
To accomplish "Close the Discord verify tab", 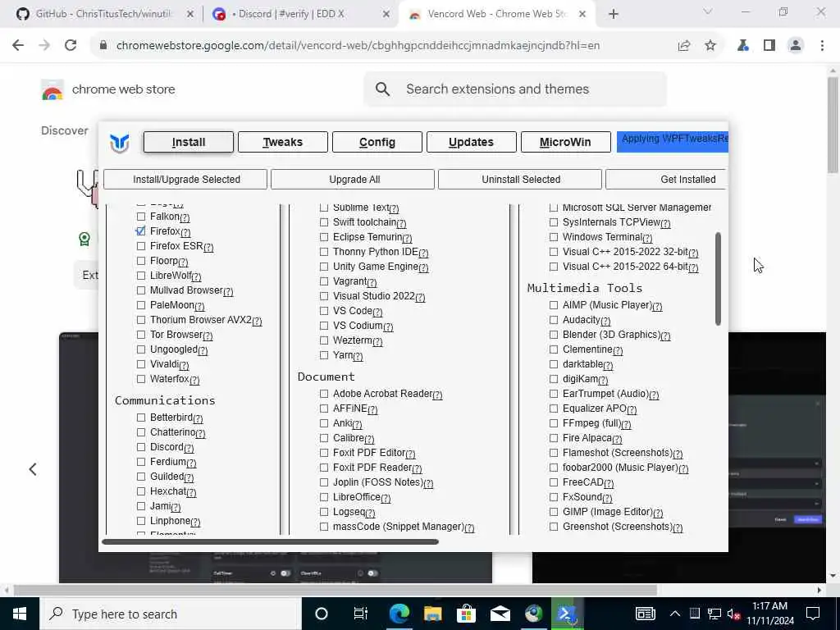I will 386,15.
